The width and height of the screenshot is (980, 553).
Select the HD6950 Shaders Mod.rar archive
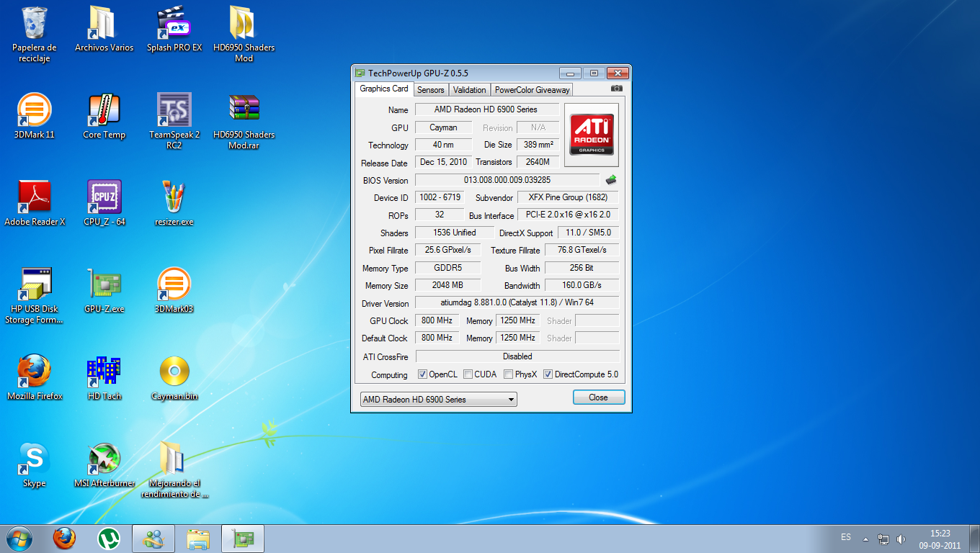[244, 121]
